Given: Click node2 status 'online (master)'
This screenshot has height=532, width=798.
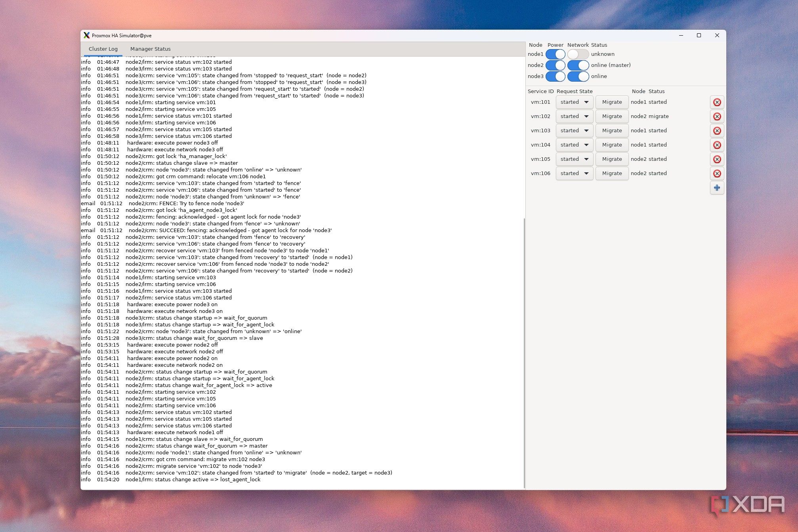Looking at the screenshot, I should click(x=611, y=65).
